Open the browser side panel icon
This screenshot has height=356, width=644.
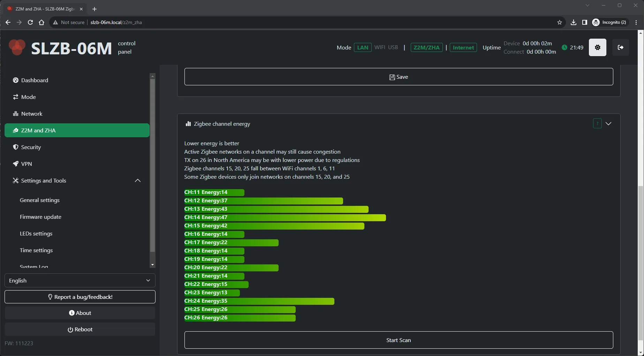click(x=584, y=22)
